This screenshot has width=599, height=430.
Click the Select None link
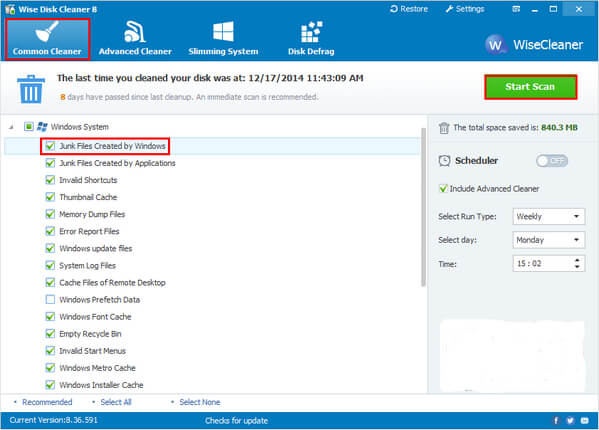199,402
